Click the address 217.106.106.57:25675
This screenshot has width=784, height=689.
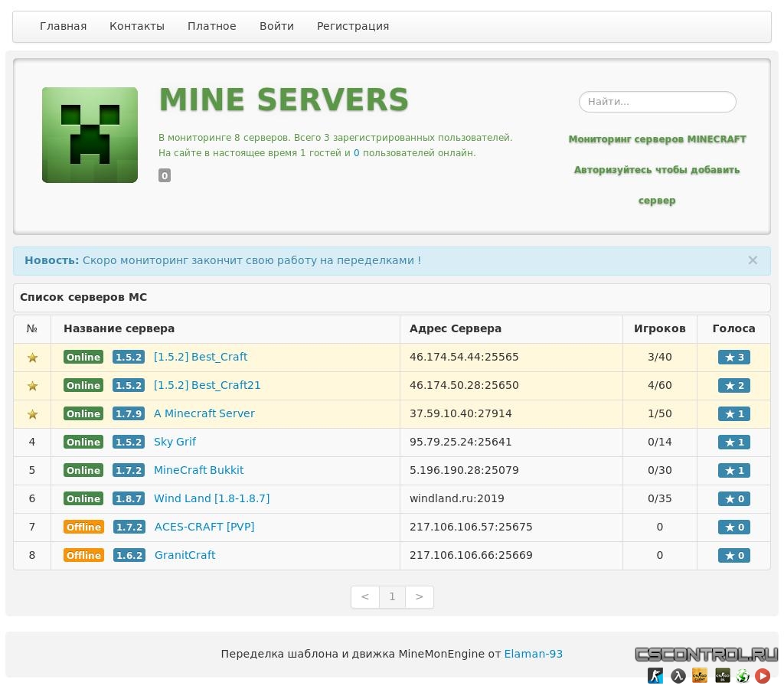pyautogui.click(x=471, y=527)
